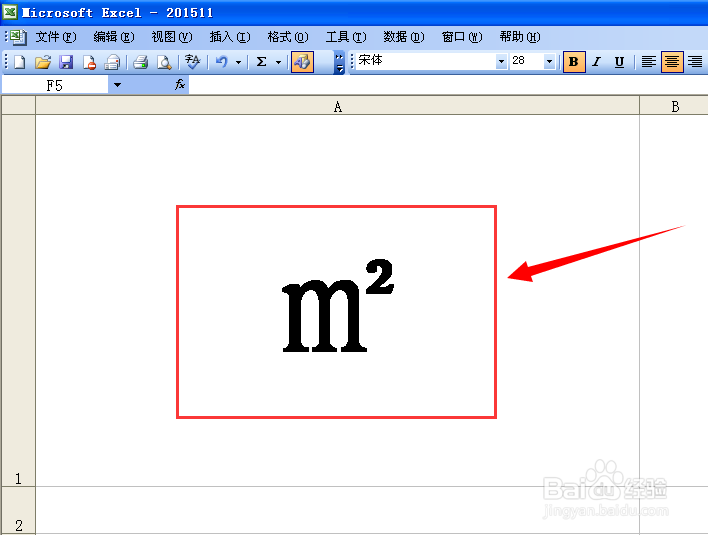Click the Permission document icon

click(89, 62)
